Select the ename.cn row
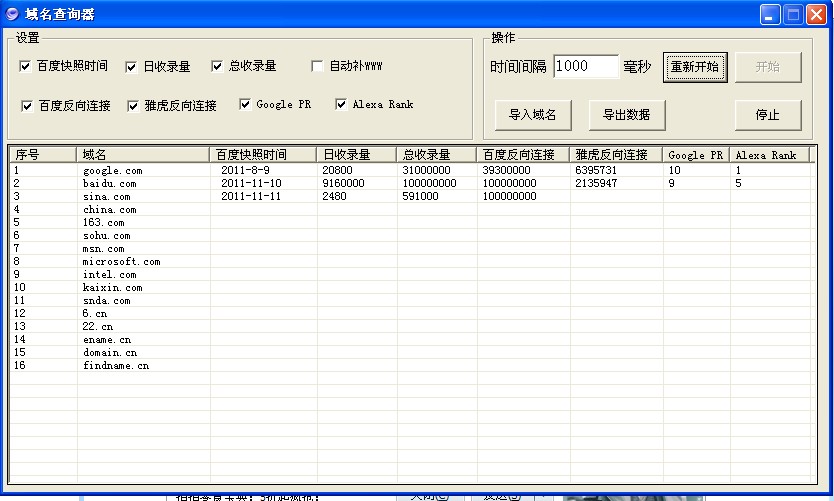This screenshot has height=501, width=834. click(412, 339)
